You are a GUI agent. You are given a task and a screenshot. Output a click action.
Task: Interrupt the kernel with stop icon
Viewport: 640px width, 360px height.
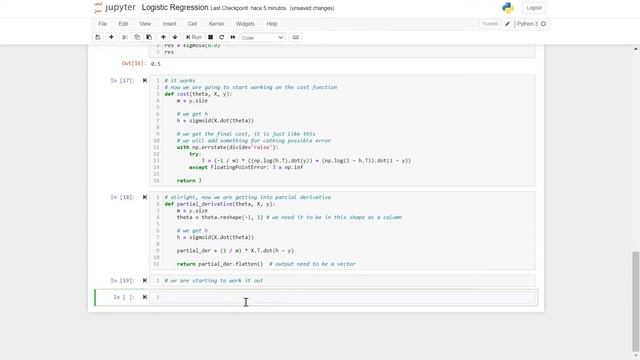[x=210, y=37]
